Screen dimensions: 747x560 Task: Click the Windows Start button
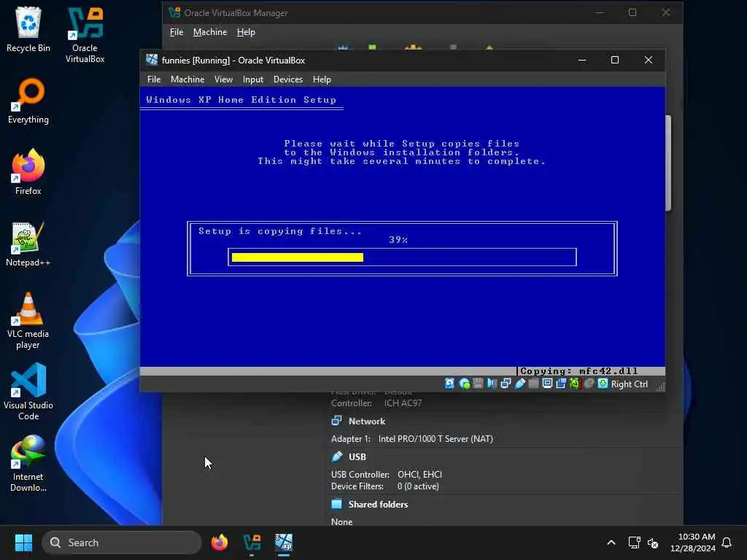(x=23, y=542)
